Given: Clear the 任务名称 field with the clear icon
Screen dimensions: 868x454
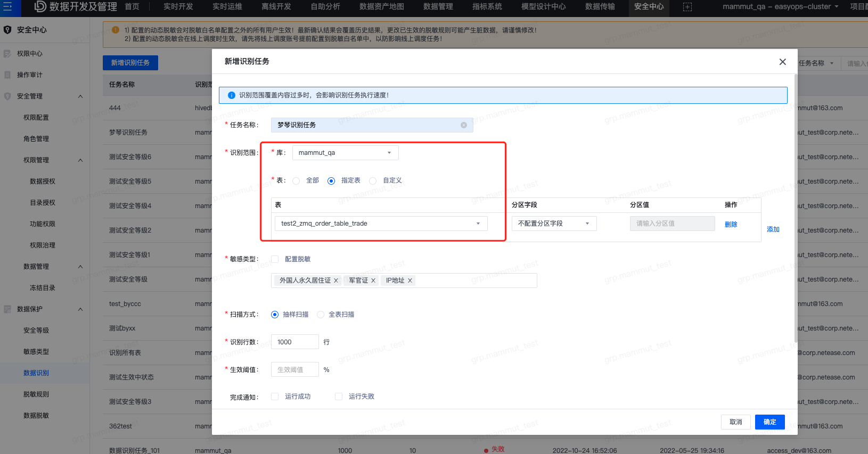Looking at the screenshot, I should [x=464, y=125].
